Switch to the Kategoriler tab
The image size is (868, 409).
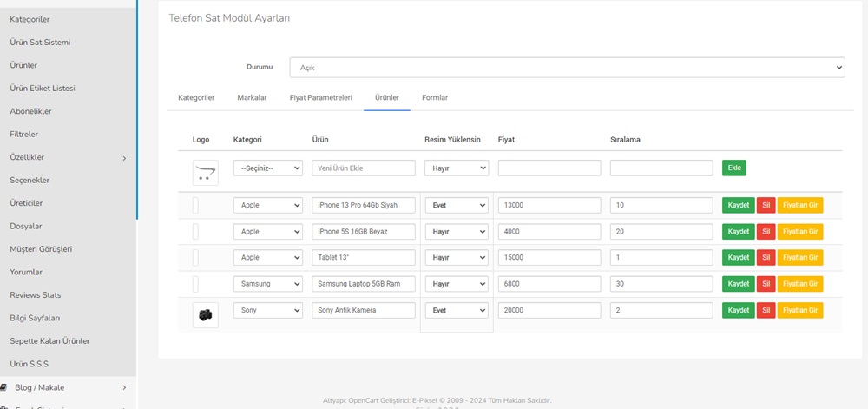(x=196, y=97)
